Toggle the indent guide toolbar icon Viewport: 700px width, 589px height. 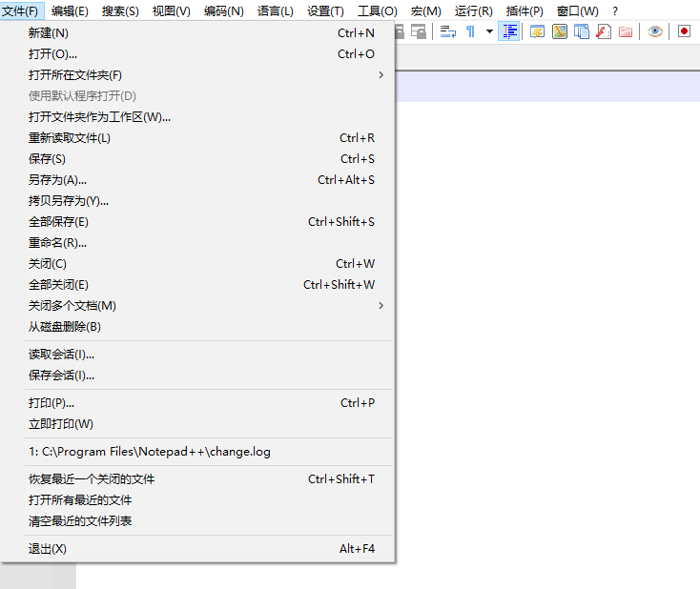509,31
